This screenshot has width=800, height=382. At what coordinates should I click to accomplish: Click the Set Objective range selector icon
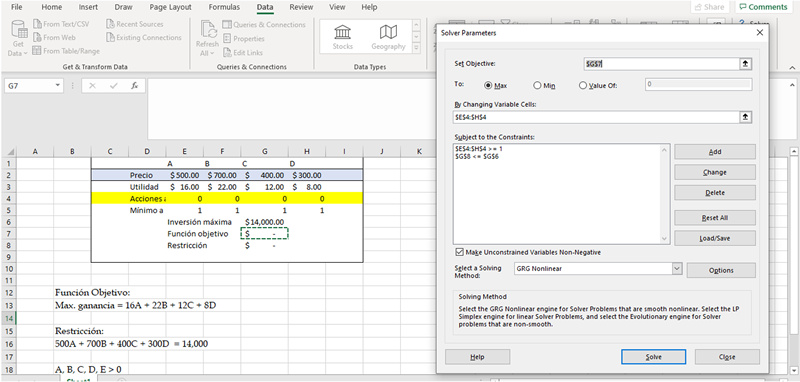tap(745, 64)
